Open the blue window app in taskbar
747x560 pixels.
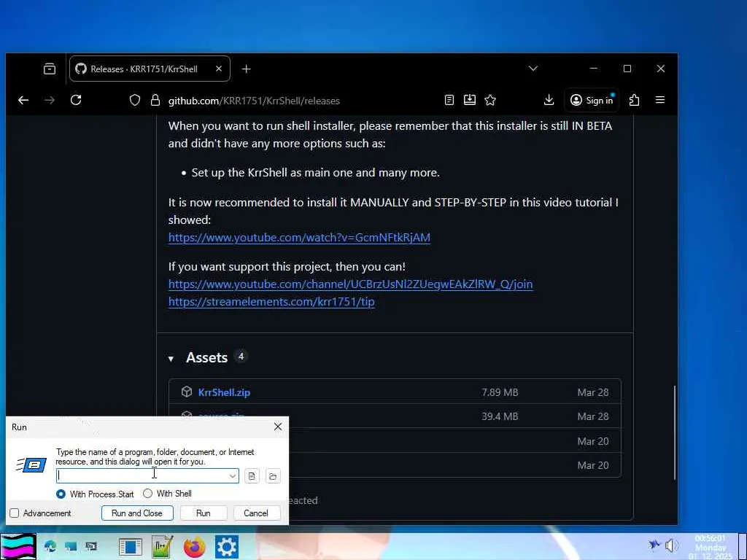pos(130,547)
